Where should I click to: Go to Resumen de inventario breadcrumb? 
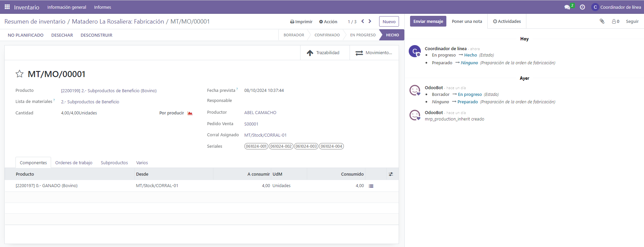point(35,22)
